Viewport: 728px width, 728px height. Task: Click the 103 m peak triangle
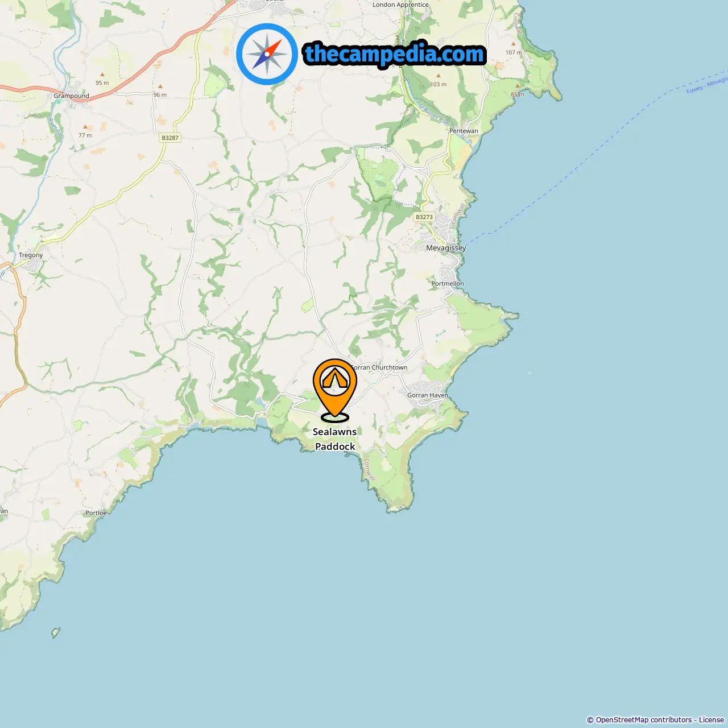coord(438,75)
